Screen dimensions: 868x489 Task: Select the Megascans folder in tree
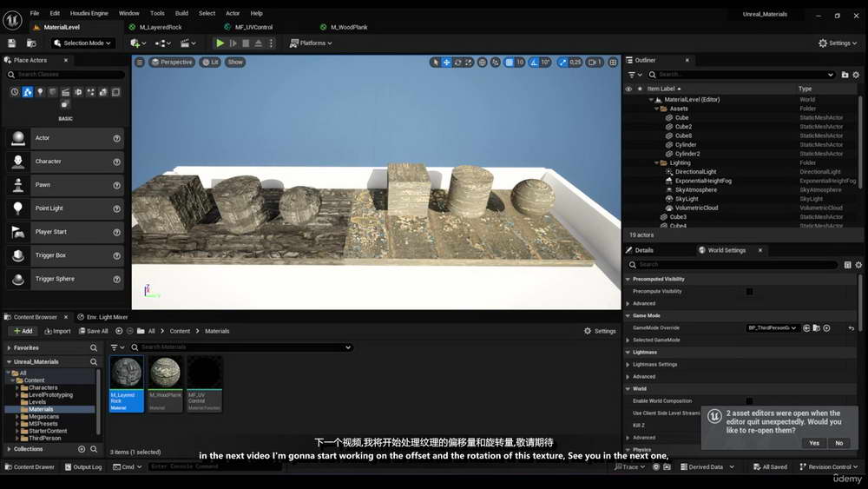point(43,416)
